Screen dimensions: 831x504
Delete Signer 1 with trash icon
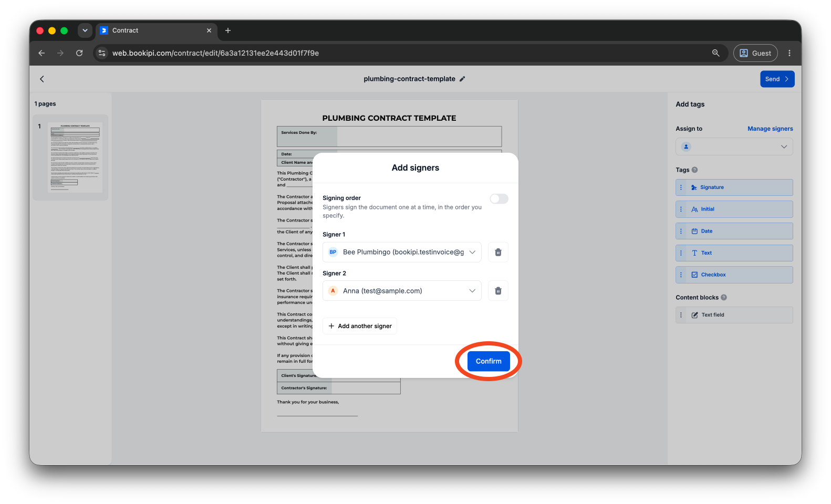click(x=498, y=252)
